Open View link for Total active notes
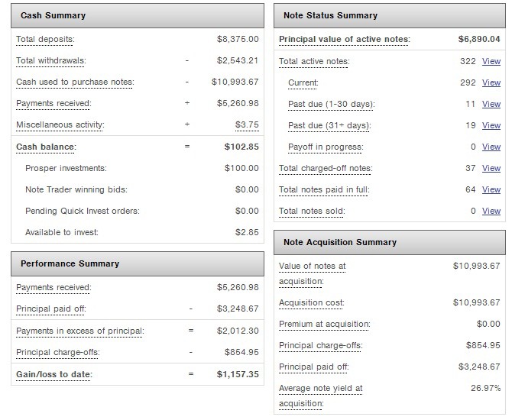The image size is (512, 420). [x=491, y=61]
